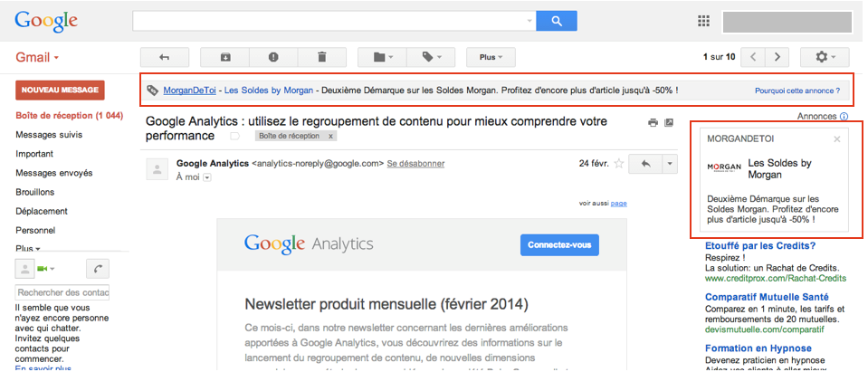Go to Brouillons in the sidebar
The width and height of the screenshot is (868, 372).
tap(35, 192)
